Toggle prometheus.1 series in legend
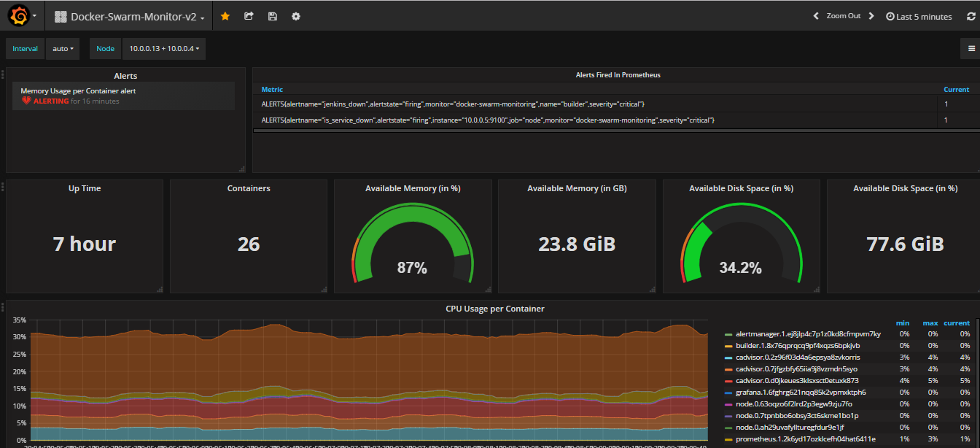 pyautogui.click(x=806, y=439)
